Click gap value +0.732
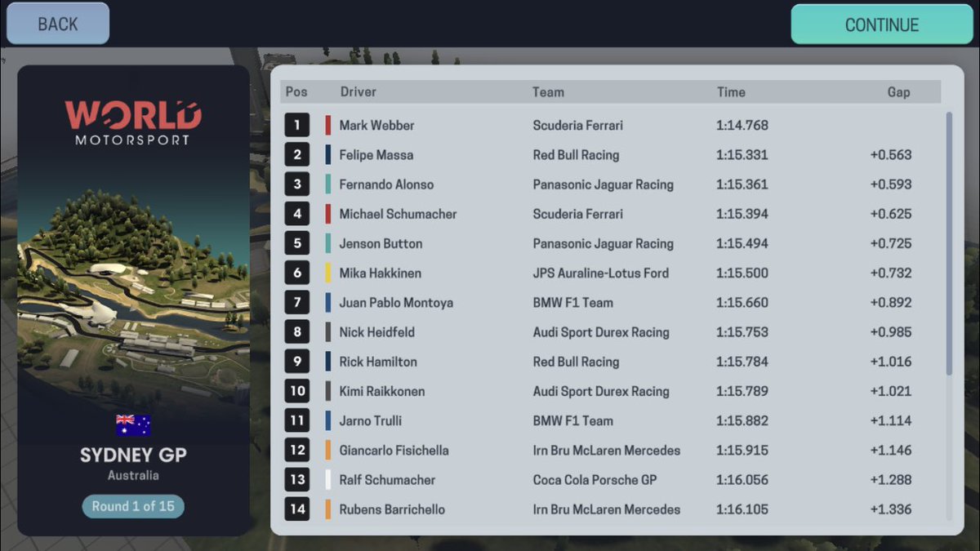 891,273
